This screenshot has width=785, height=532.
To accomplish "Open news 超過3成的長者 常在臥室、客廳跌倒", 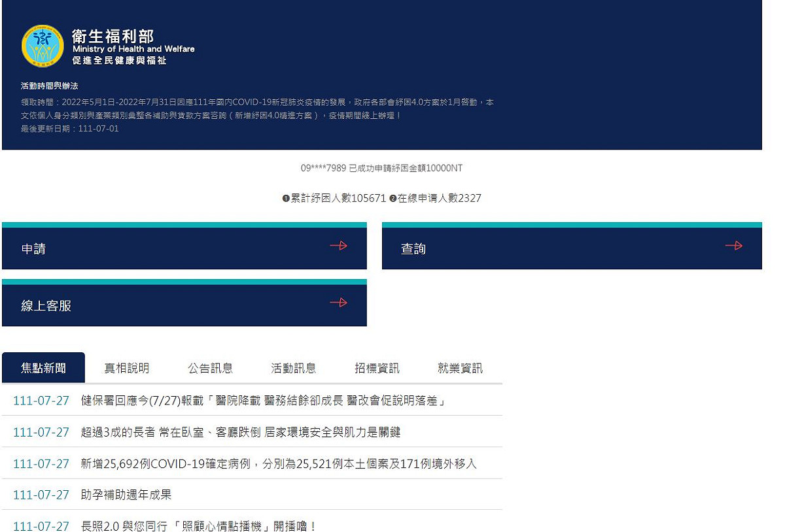I will (x=241, y=432).
